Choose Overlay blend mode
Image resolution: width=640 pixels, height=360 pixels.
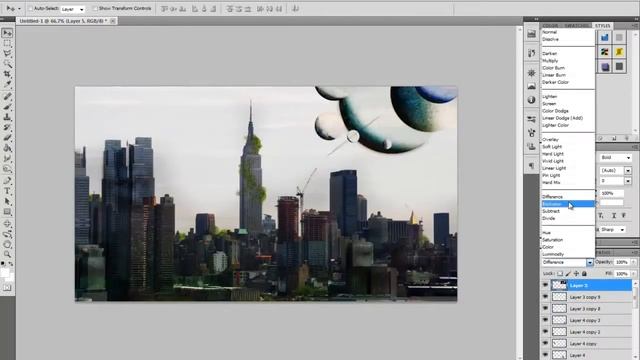click(568, 140)
